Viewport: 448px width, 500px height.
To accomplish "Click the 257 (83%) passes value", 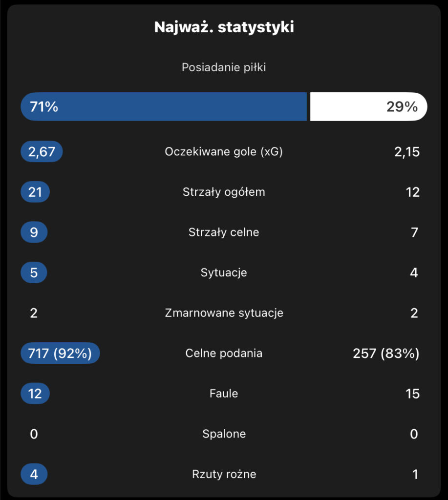I will [x=386, y=353].
